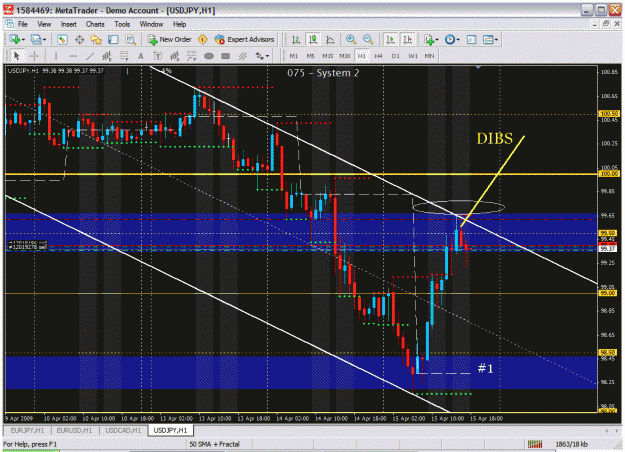Select the H1 timeframe button

[362, 56]
